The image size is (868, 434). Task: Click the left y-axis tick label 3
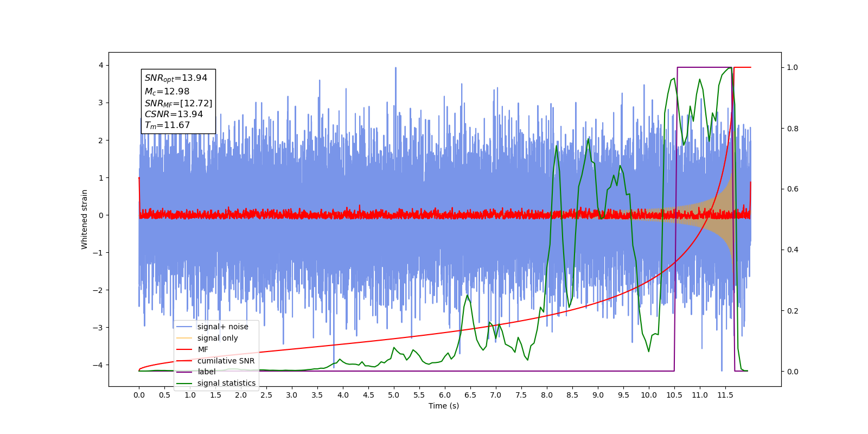[100, 103]
